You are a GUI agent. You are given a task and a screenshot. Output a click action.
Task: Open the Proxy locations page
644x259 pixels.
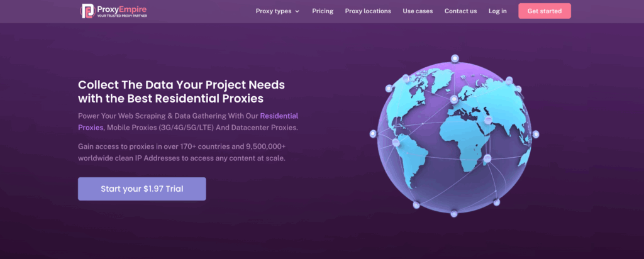point(368,11)
